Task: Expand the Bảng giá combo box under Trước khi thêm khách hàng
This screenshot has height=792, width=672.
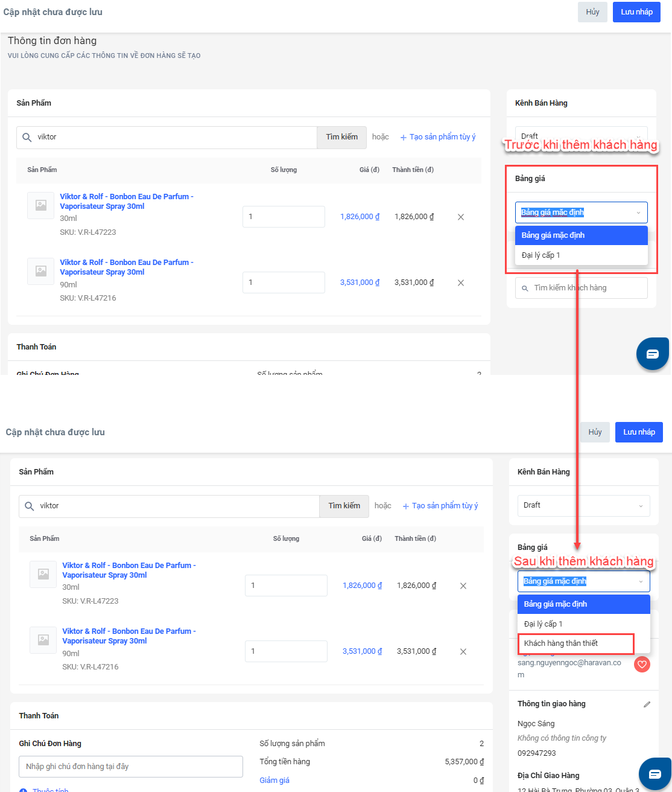Action: (581, 212)
